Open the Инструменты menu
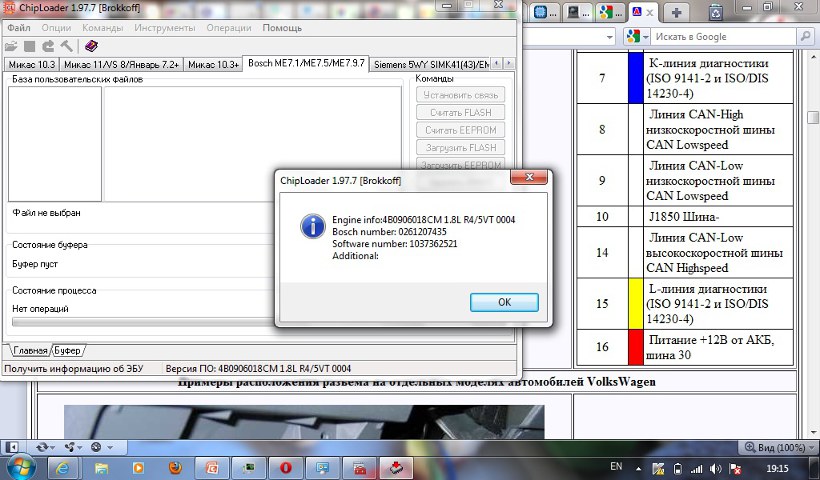The height and width of the screenshot is (480, 820). [x=165, y=28]
